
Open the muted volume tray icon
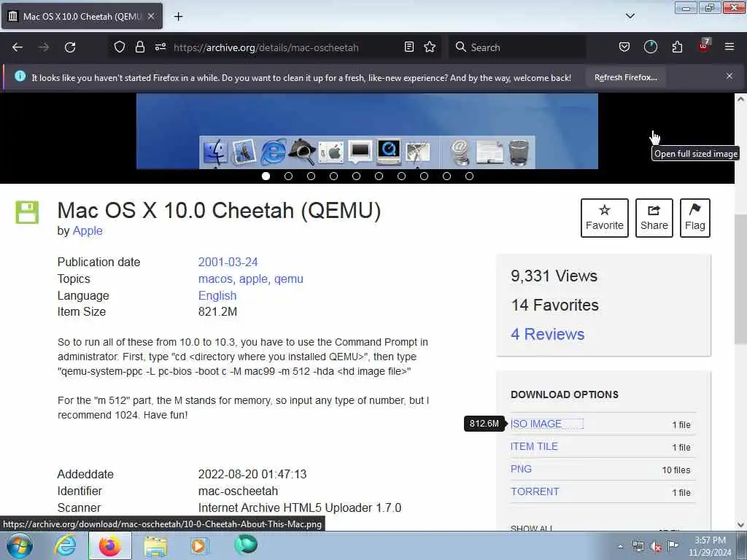coord(656,546)
